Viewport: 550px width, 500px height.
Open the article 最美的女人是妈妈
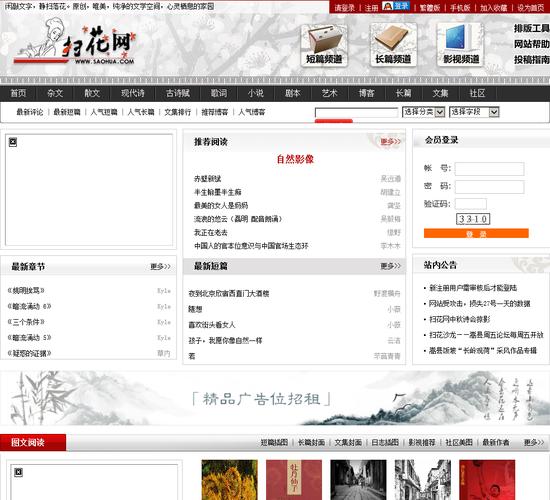pos(221,206)
